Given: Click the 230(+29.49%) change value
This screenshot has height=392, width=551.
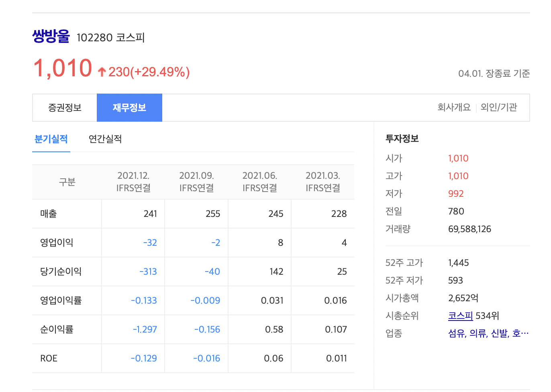Looking at the screenshot, I should point(149,72).
